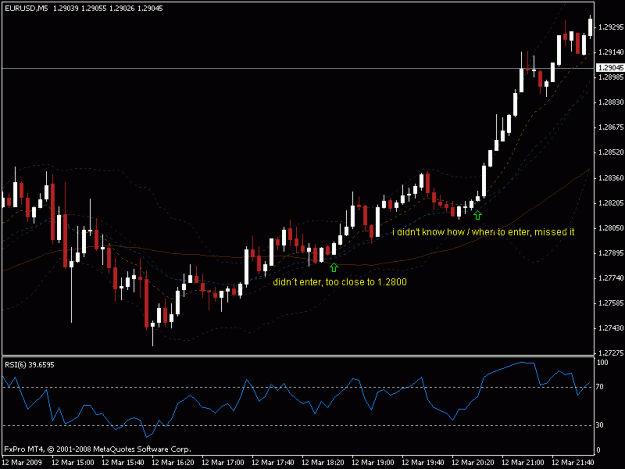Click the '12 Mar 17:00' time label
The image size is (625, 469).
click(223, 463)
